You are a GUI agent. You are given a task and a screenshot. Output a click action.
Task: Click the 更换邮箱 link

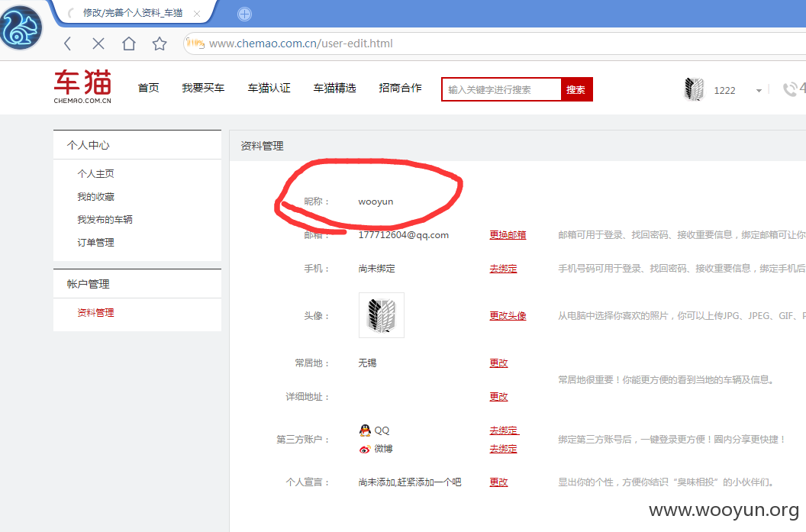tap(508, 235)
